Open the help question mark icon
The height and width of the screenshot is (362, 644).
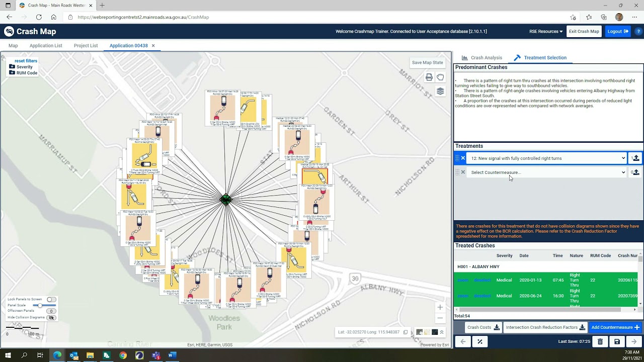638,31
